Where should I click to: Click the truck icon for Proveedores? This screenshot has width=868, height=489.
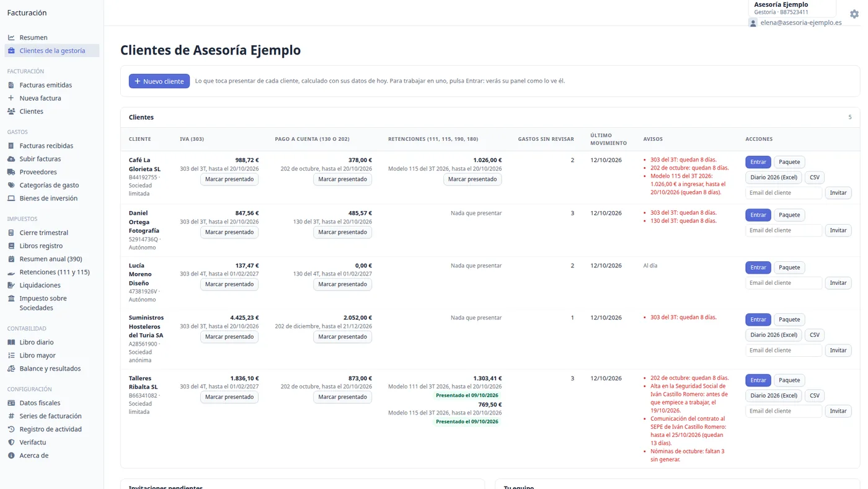(11, 172)
